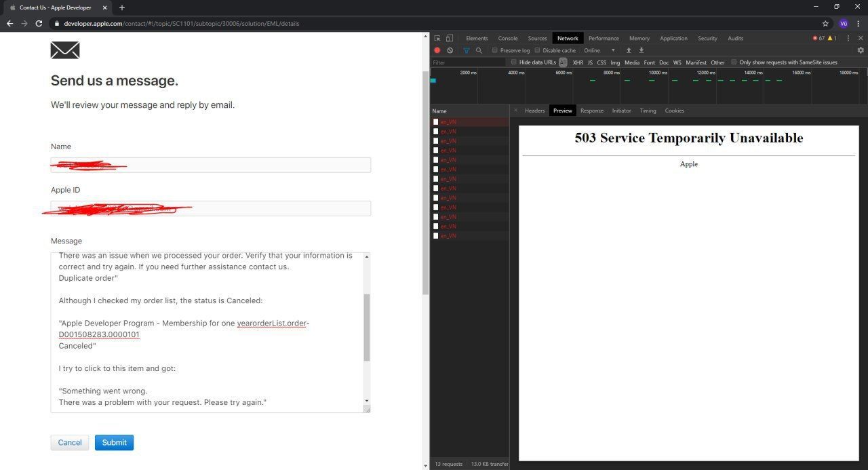Toggle the network filter funnel icon

pyautogui.click(x=467, y=50)
